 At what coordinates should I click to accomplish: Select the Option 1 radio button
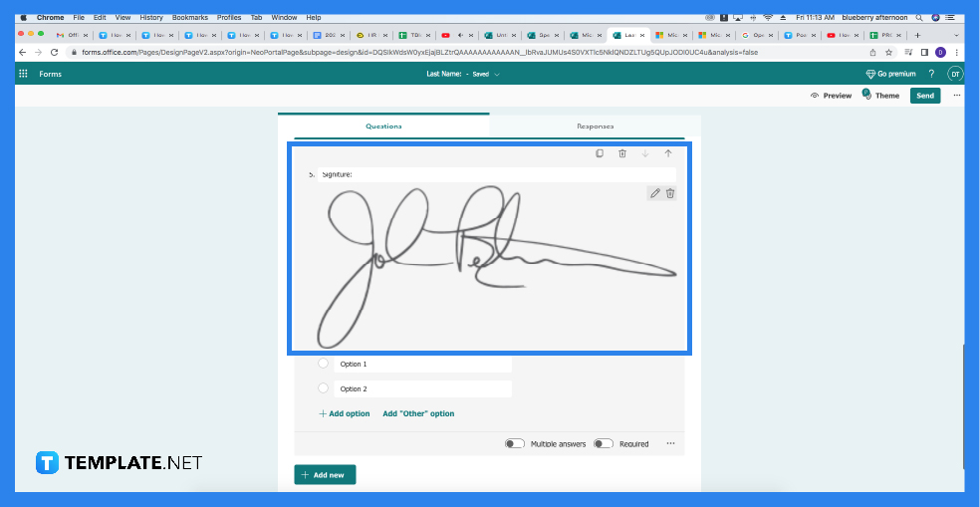point(323,364)
